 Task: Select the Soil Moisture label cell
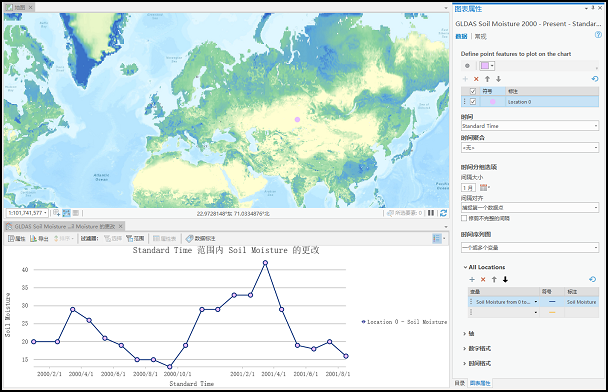pos(581,302)
